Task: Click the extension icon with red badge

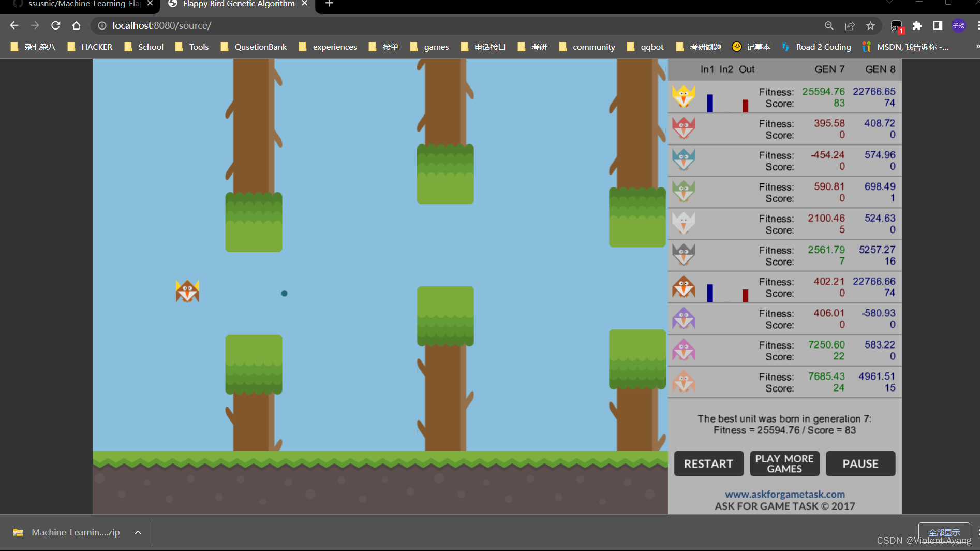Action: pos(897,26)
